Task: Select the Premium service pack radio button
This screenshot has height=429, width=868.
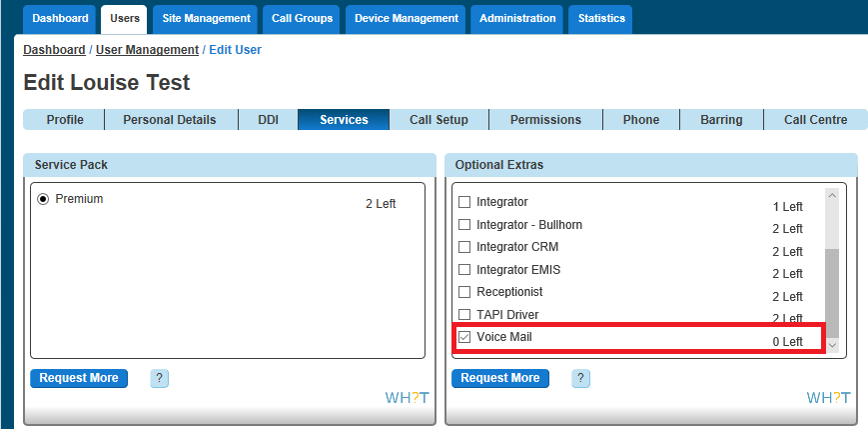Action: [x=43, y=199]
